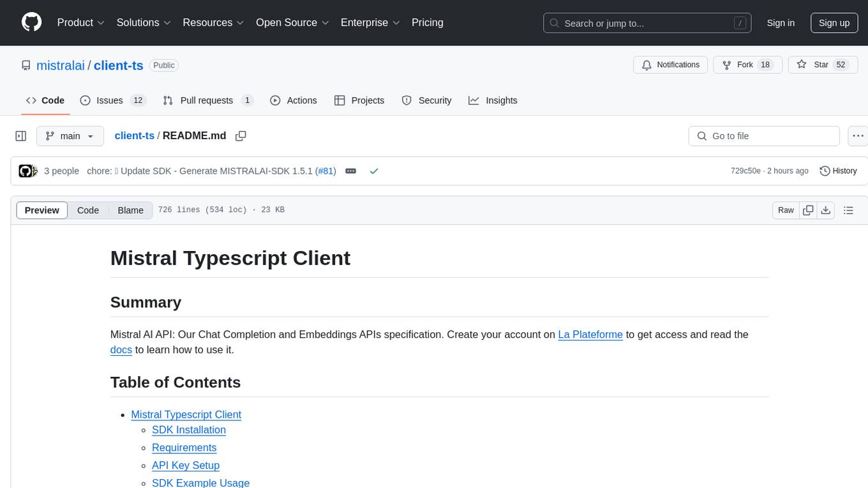Switch to the Pull requests tab
868x488 pixels.
pos(208,100)
